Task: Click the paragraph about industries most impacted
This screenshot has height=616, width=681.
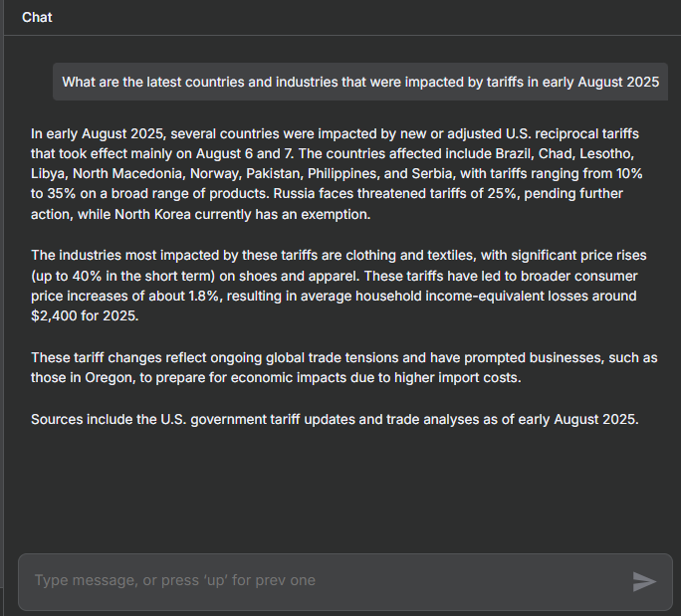Action: click(339, 286)
